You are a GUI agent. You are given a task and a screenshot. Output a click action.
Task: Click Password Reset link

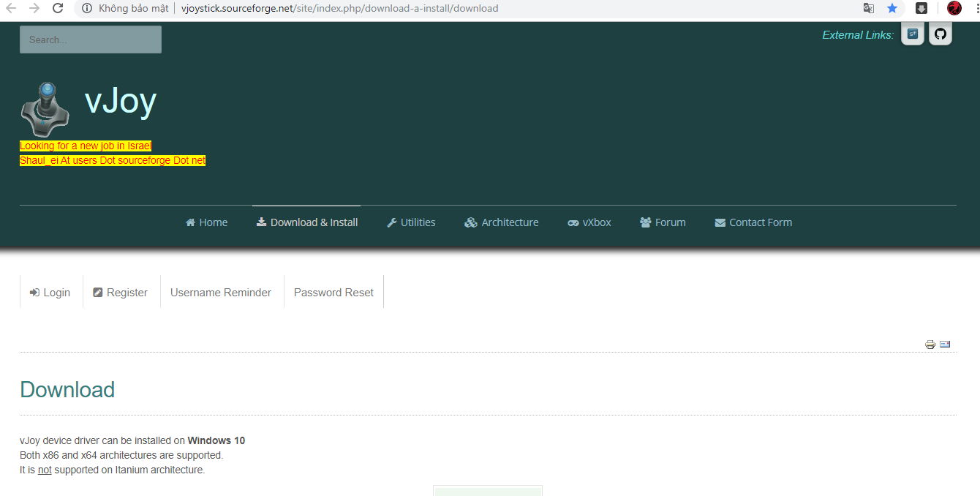(x=333, y=293)
